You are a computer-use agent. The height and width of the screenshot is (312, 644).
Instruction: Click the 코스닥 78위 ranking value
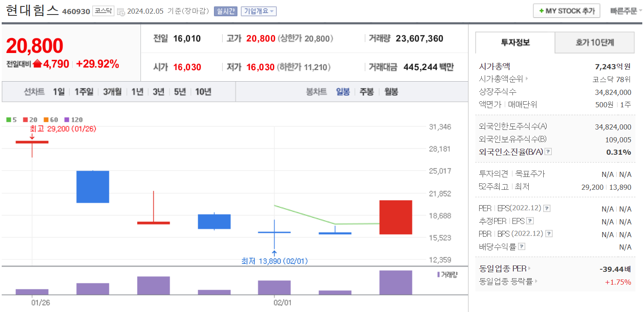(612, 79)
